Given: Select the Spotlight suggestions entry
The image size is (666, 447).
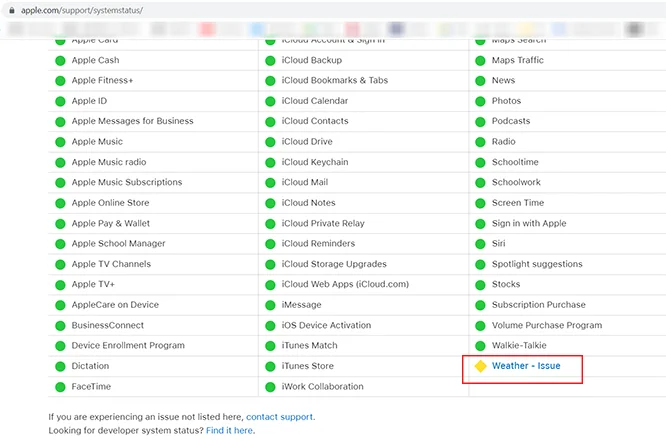Looking at the screenshot, I should (537, 264).
